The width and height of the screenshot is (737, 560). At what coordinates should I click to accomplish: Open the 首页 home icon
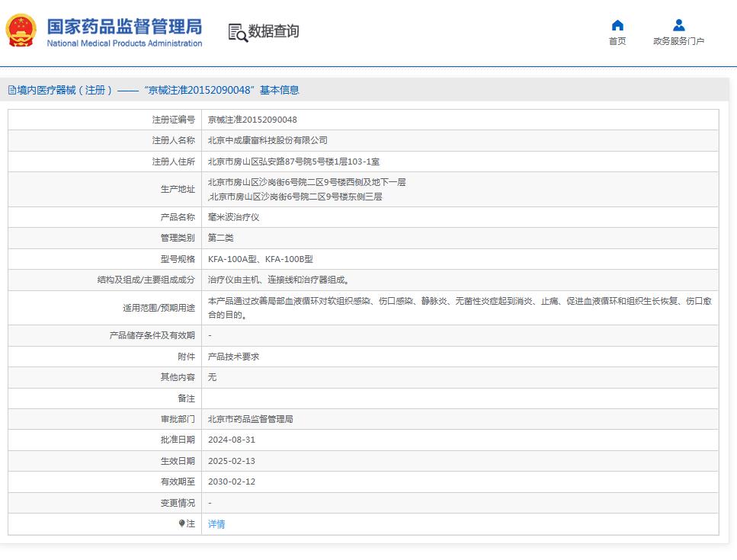(617, 25)
